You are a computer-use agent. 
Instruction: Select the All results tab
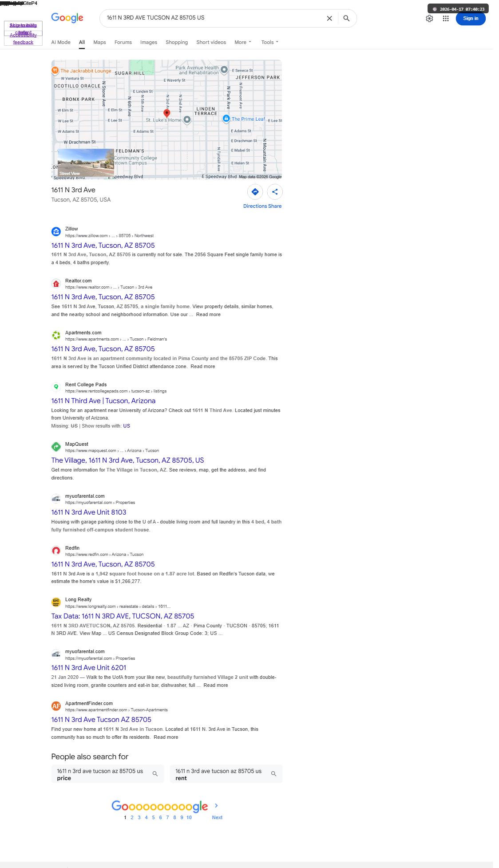point(82,42)
